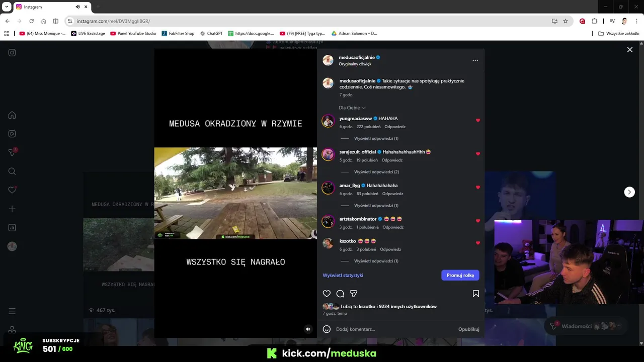Unlike the artstakombinator comment heart

pyautogui.click(x=478, y=221)
